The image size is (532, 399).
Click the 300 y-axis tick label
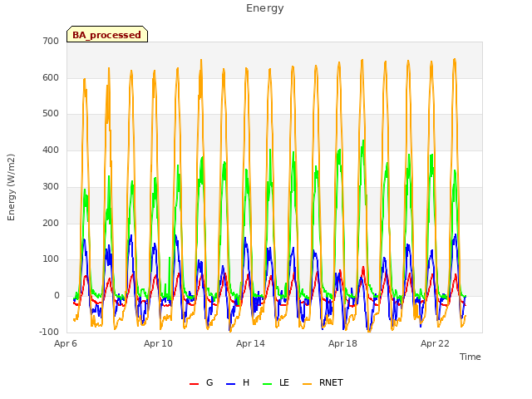pyautogui.click(x=51, y=186)
